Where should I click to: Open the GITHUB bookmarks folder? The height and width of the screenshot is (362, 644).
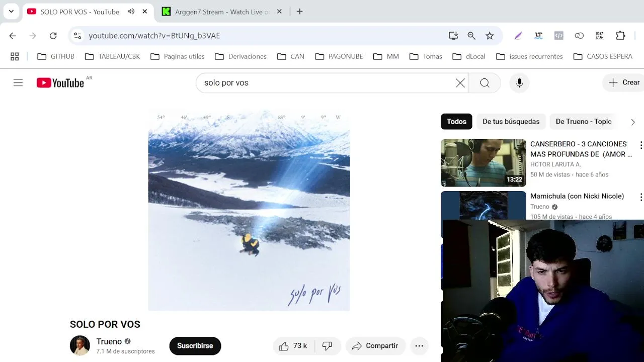click(x=56, y=56)
